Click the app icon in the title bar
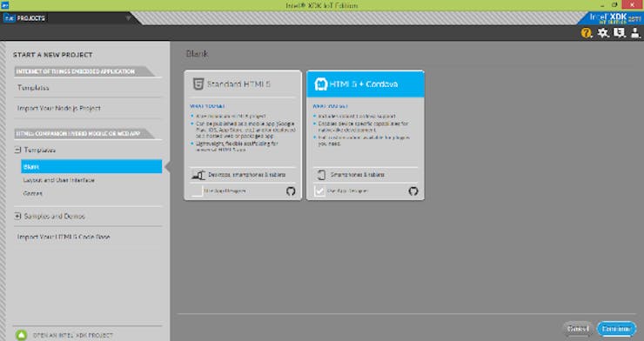This screenshot has height=341, width=644. pos(5,5)
